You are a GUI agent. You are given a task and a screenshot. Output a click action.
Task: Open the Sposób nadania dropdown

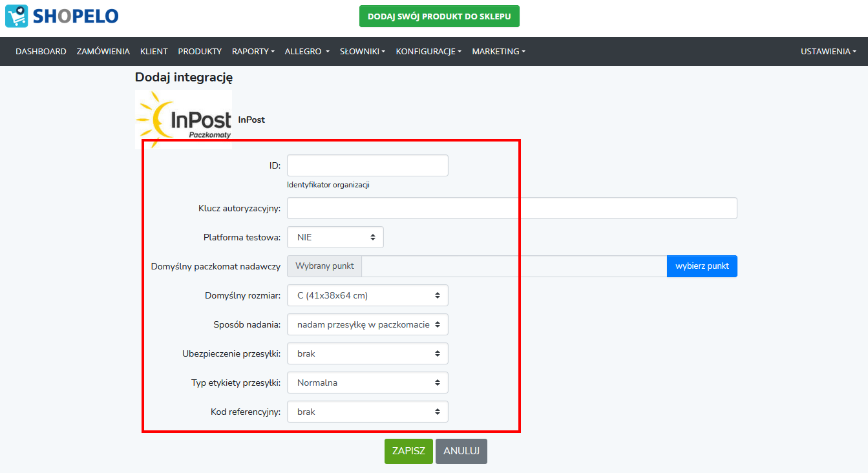click(368, 324)
